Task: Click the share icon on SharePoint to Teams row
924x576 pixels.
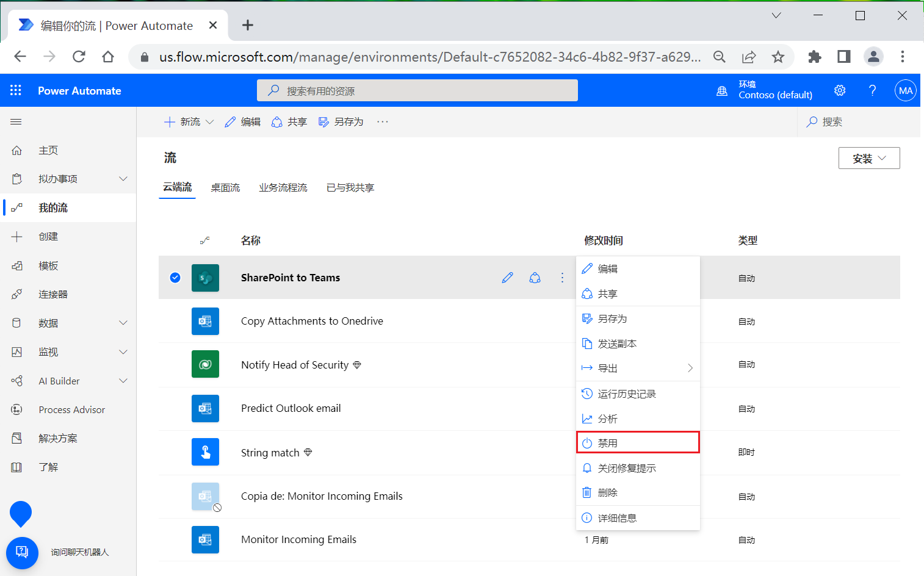Action: pos(535,278)
